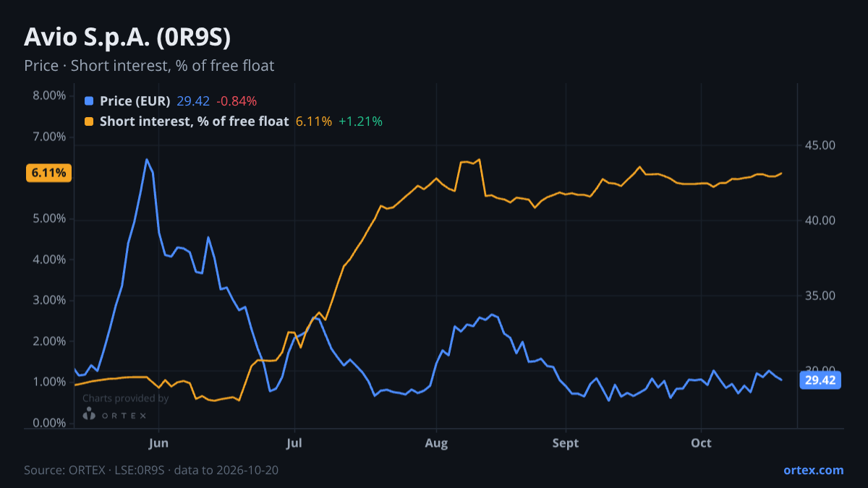Image resolution: width=868 pixels, height=488 pixels.
Task: Click the Avio S.p.A. (0R9S) chart title
Action: [127, 38]
